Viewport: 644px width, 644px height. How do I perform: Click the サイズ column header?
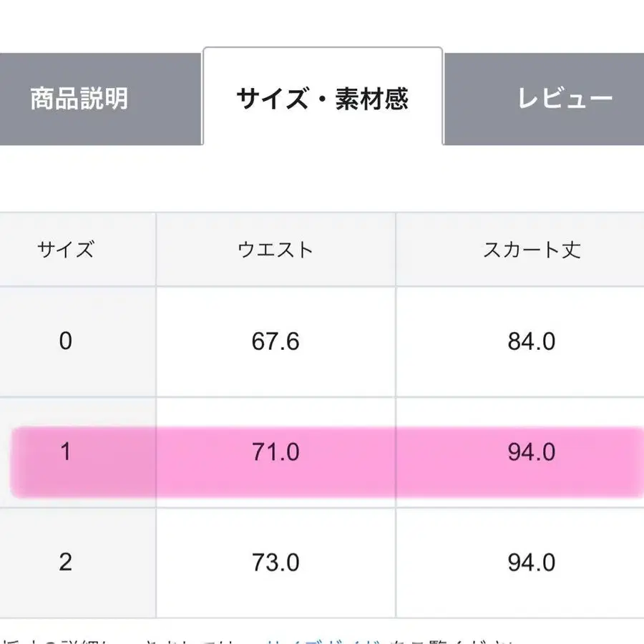click(x=66, y=250)
